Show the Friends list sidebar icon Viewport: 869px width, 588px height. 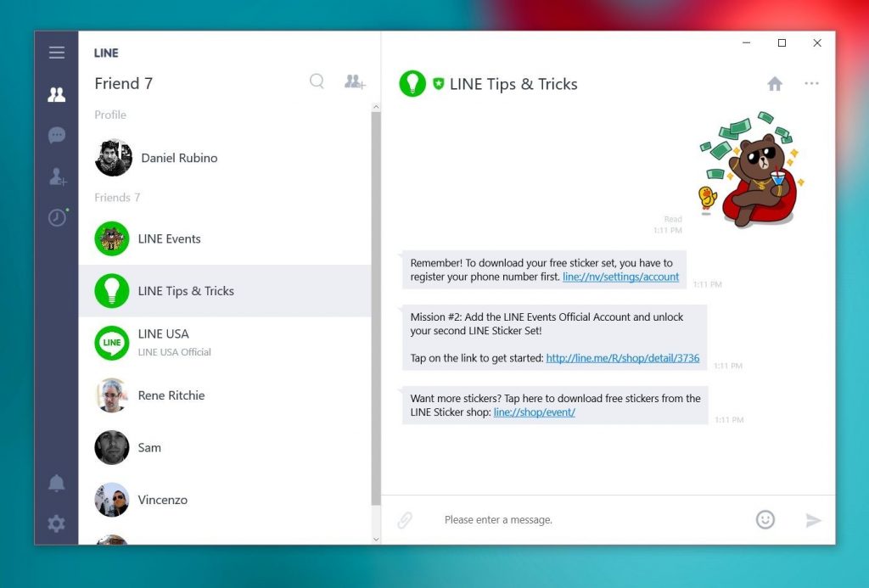(x=57, y=95)
